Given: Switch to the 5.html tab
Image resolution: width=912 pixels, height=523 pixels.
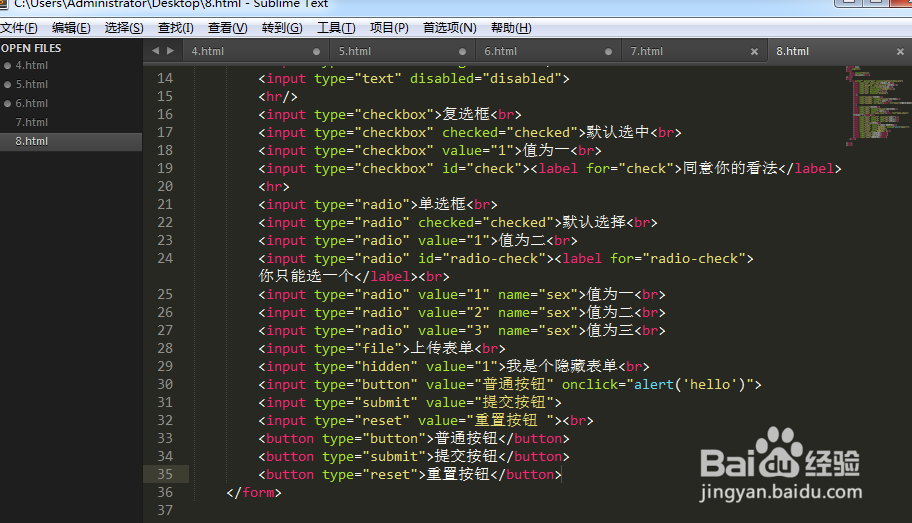Looking at the screenshot, I should pyautogui.click(x=402, y=51).
